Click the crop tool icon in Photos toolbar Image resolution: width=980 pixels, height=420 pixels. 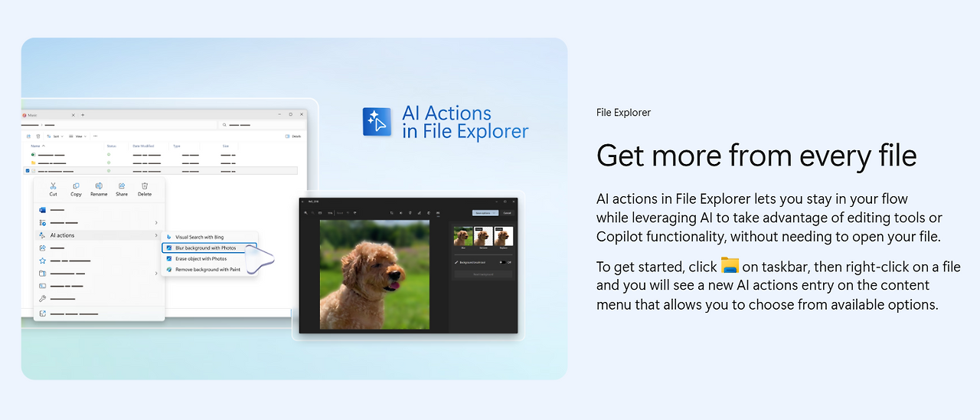391,213
